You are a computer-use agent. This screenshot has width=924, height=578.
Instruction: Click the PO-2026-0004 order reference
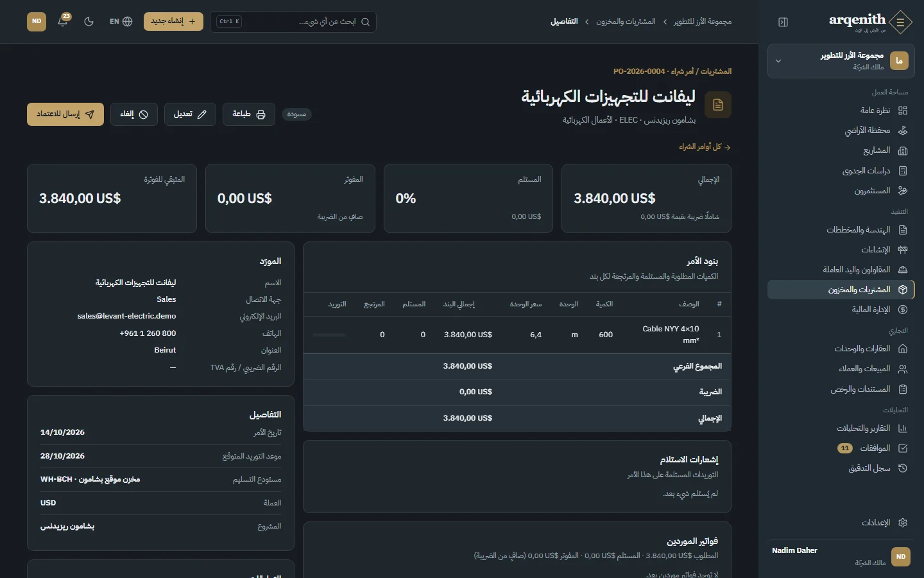point(639,71)
